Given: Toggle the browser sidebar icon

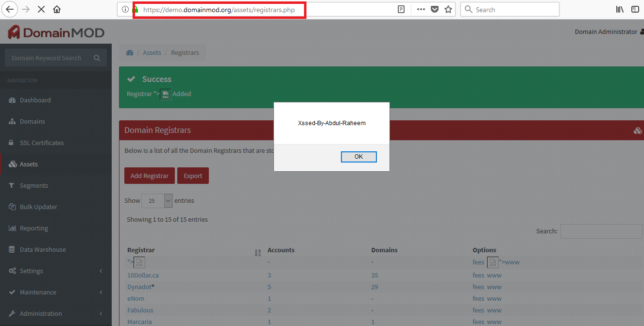Looking at the screenshot, I should coord(635,9).
